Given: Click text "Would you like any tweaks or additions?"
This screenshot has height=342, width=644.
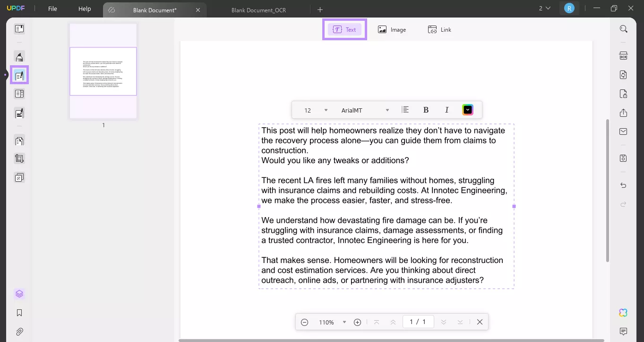Looking at the screenshot, I should pos(335,160).
